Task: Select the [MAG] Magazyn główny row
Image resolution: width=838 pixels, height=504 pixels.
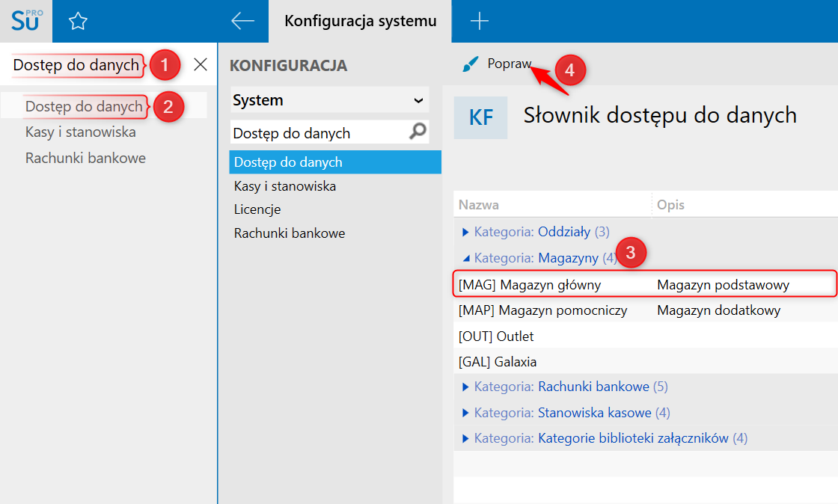Action: (x=644, y=284)
